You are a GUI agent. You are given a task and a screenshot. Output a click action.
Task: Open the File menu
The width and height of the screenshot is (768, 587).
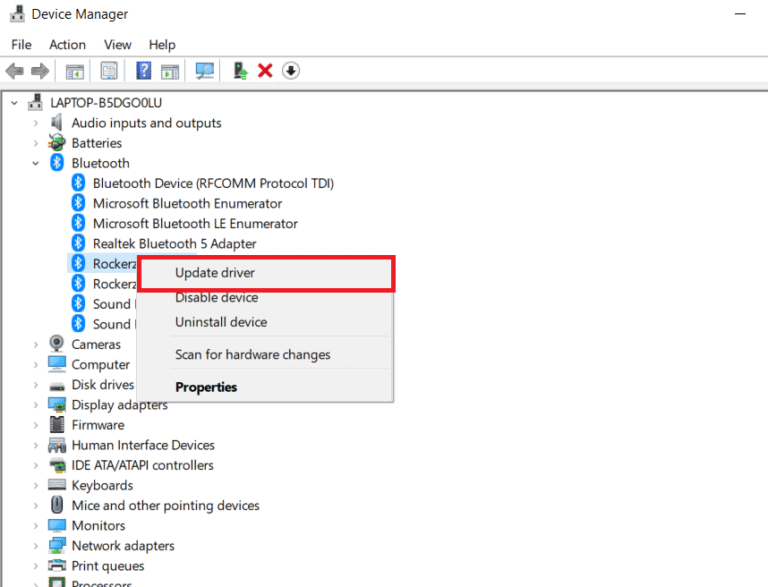tap(21, 45)
